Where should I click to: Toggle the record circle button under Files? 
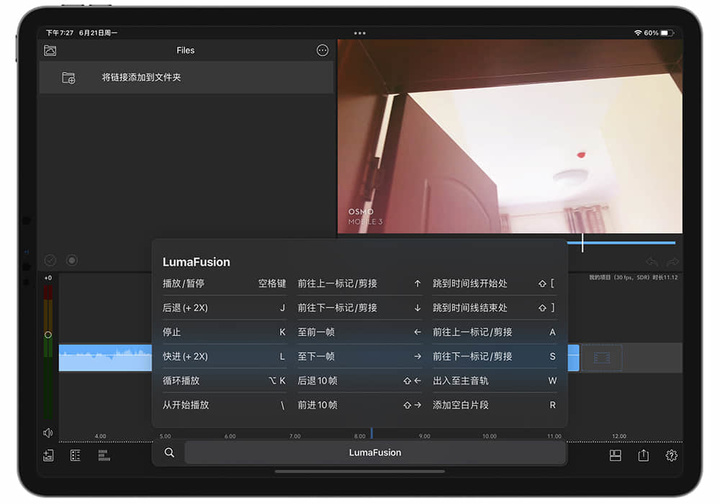click(72, 260)
